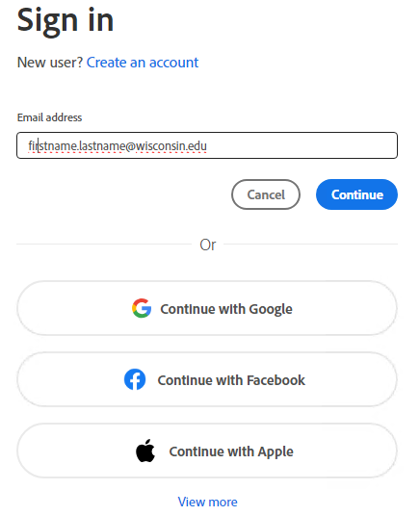This screenshot has width=420, height=516.
Task: Submit email with blue Continue button
Action: click(356, 194)
